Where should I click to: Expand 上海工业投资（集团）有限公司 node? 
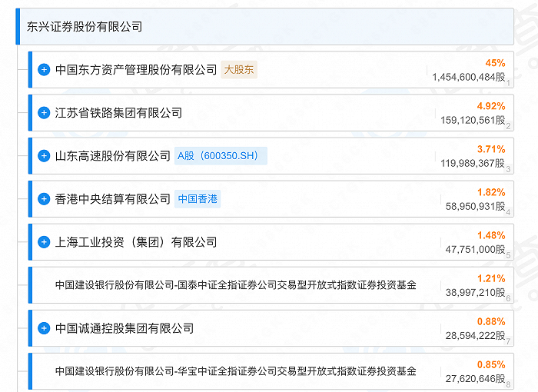click(44, 242)
